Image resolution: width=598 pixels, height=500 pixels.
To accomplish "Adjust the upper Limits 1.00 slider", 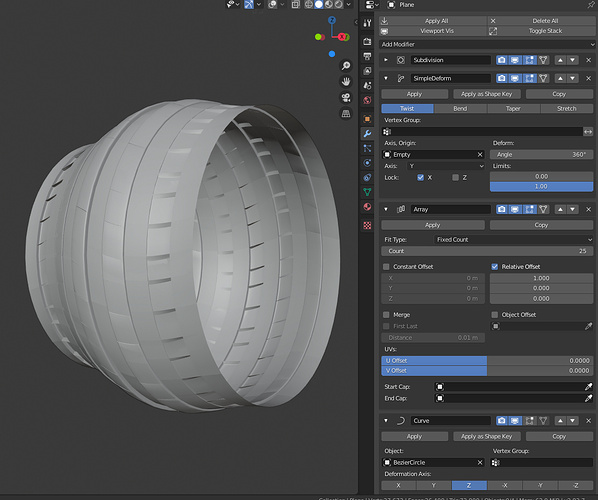I will pos(541,186).
